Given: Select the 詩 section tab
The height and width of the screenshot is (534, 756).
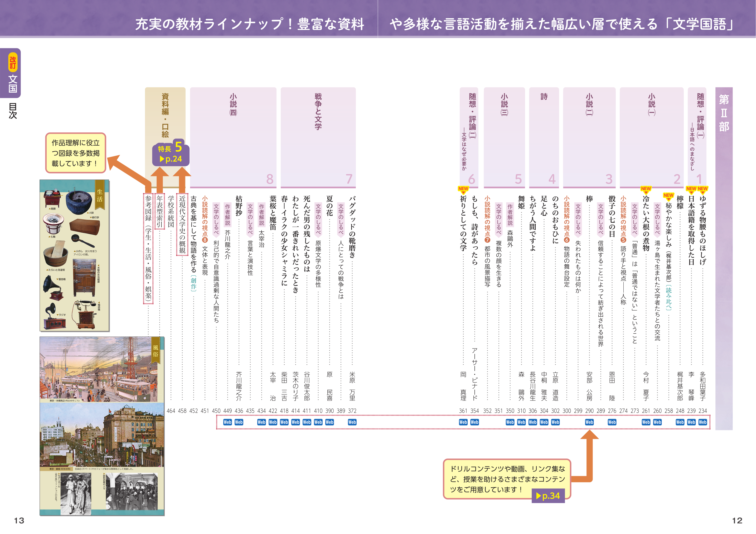Looking at the screenshot, I should [544, 137].
